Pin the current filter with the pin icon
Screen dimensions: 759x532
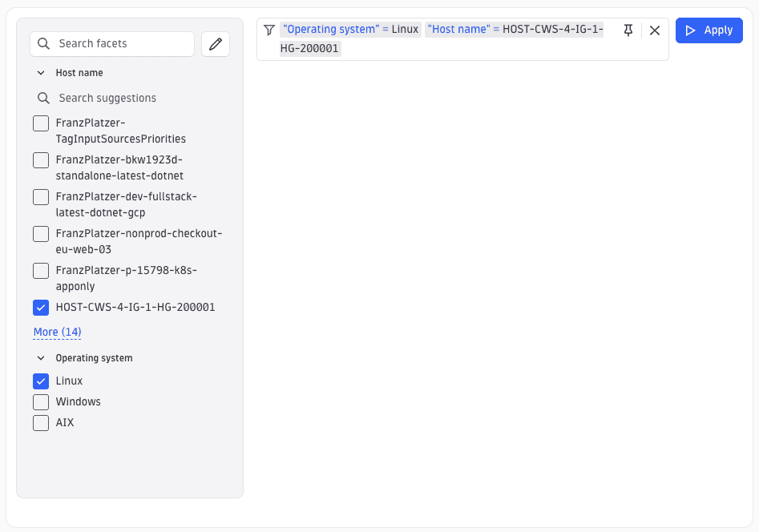coord(628,30)
